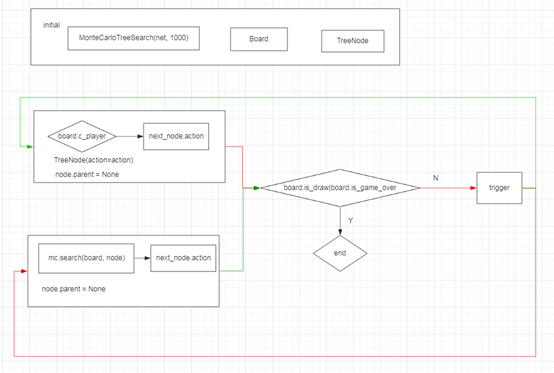554x373 pixels.
Task: Click the TreeNode box in initial group
Action: click(x=353, y=41)
